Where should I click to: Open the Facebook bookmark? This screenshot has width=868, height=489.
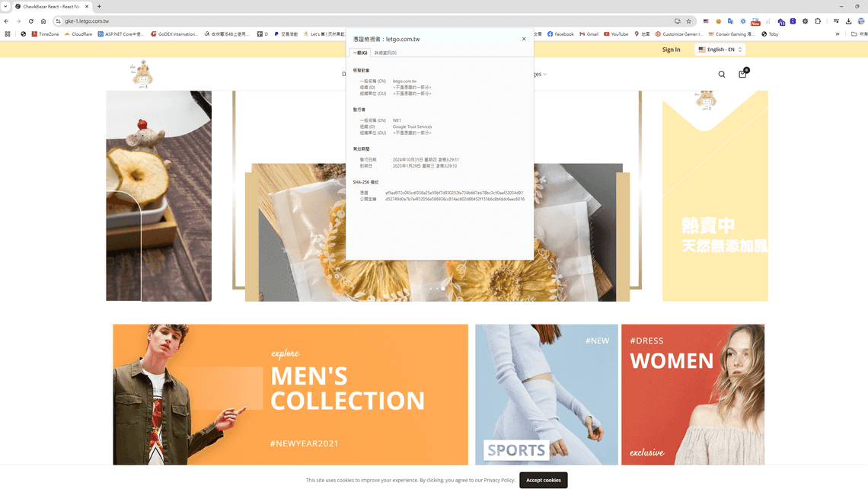pos(560,34)
